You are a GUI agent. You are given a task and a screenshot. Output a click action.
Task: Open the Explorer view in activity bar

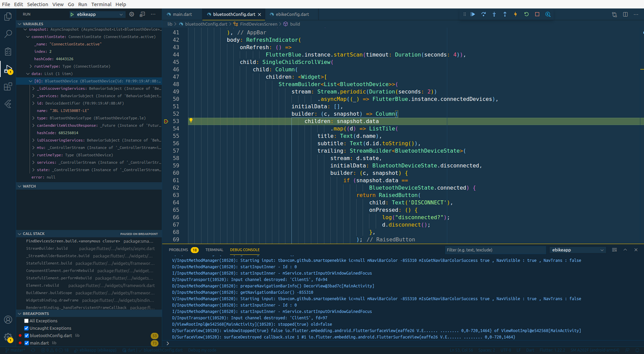(8, 17)
